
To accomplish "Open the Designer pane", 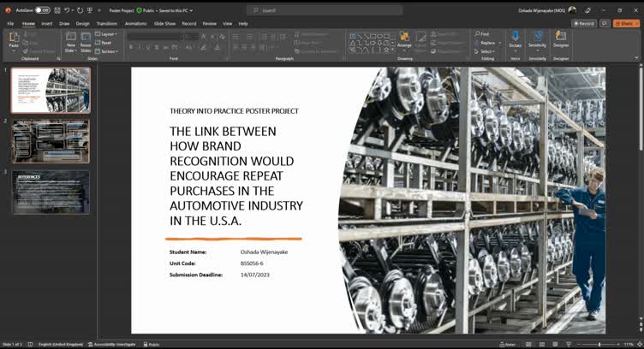I will [x=561, y=39].
